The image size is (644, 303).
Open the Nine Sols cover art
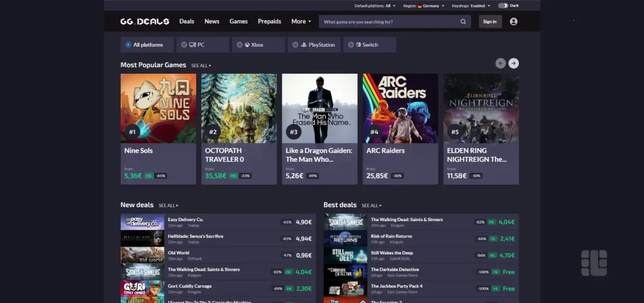(x=158, y=108)
